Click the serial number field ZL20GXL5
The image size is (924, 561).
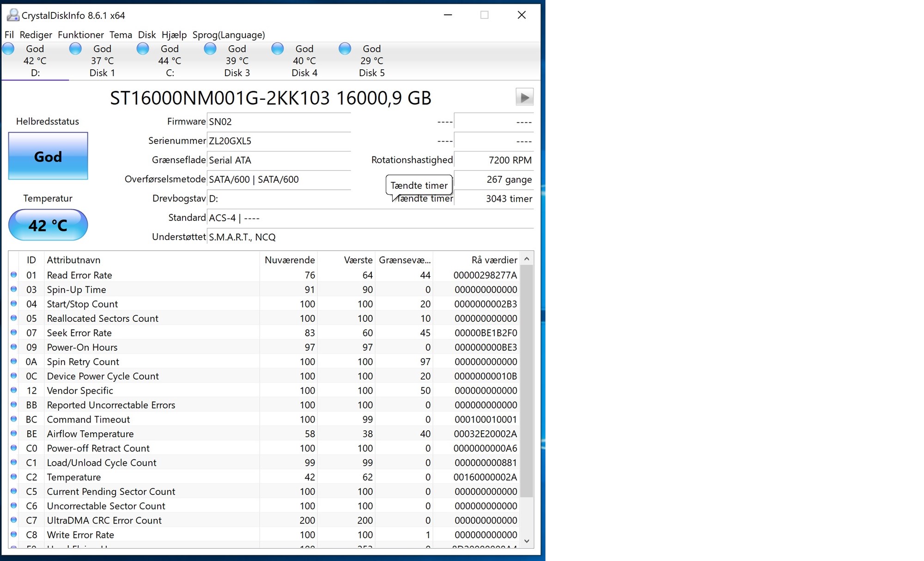tap(279, 141)
